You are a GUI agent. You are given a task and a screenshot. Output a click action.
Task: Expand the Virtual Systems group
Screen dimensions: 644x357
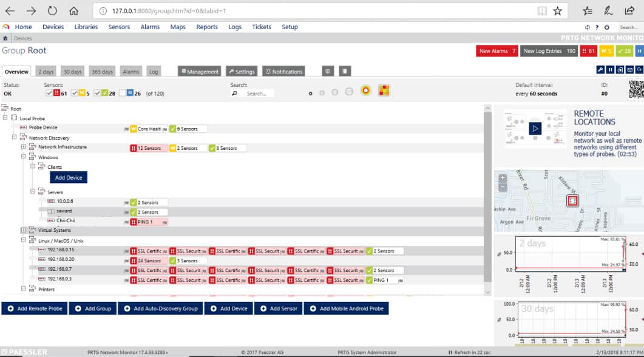24,230
